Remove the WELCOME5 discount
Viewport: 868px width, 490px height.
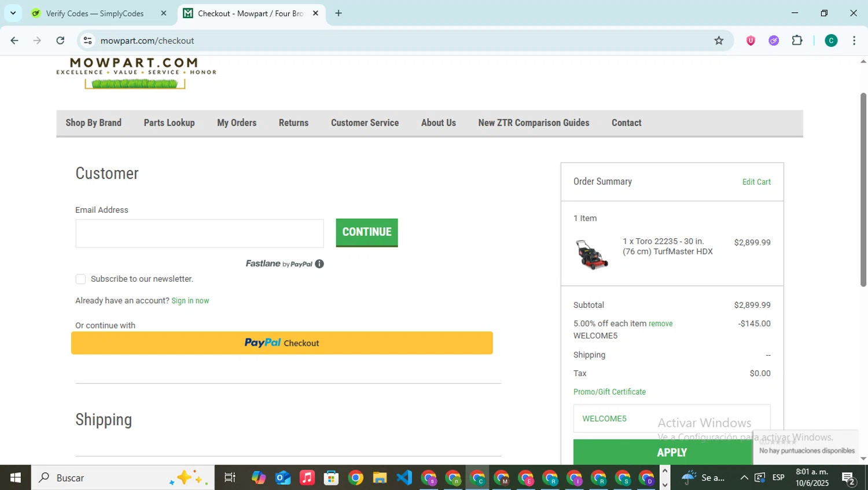[660, 324]
